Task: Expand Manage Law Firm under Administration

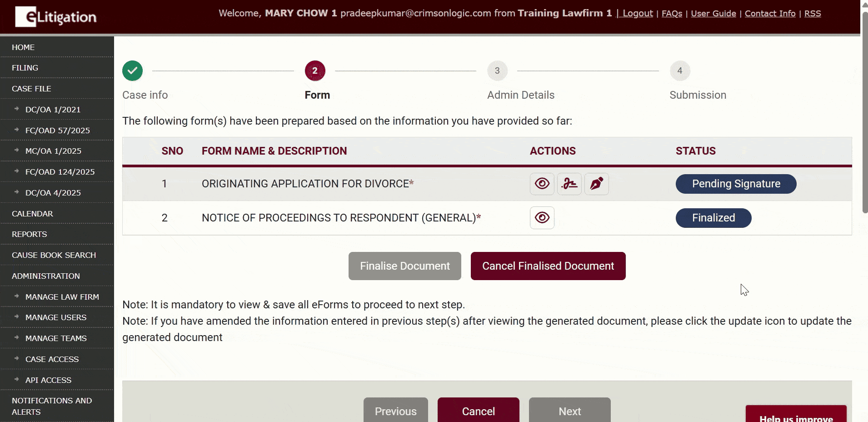Action: pyautogui.click(x=62, y=297)
